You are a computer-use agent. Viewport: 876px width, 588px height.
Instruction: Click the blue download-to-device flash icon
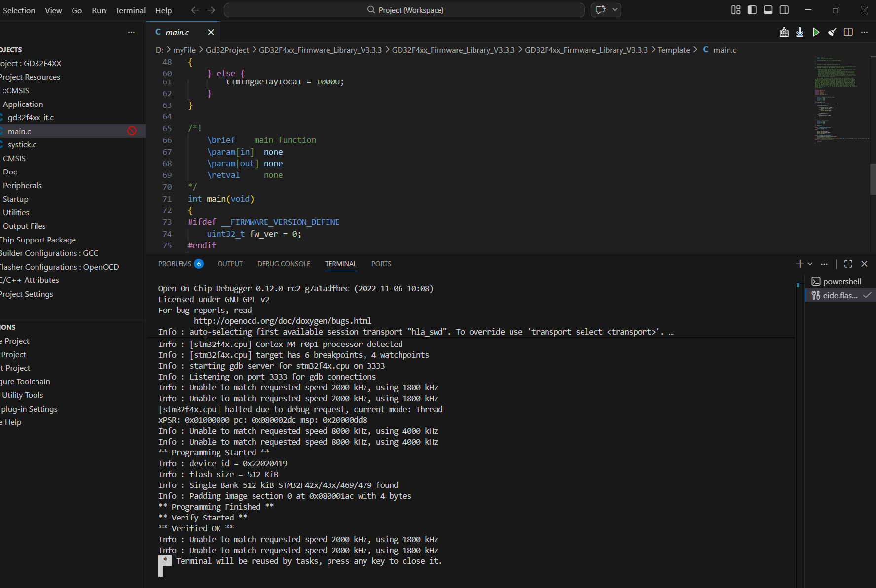coord(800,32)
